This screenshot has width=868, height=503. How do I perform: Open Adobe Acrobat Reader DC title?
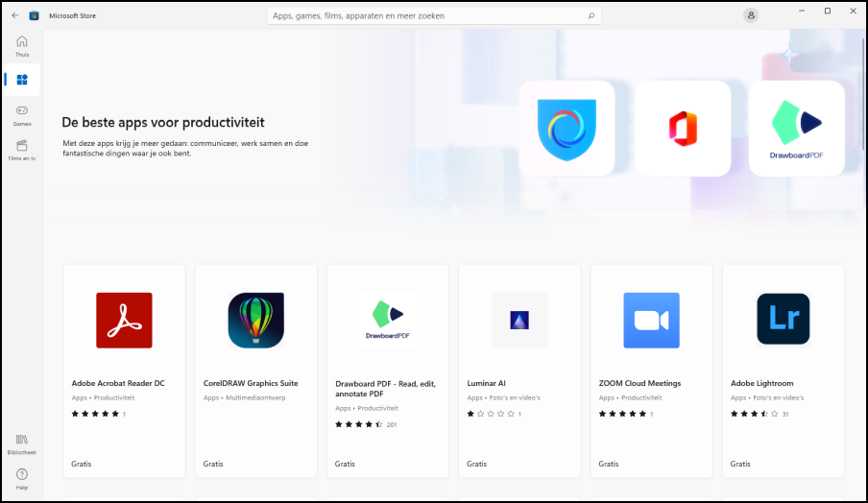[118, 383]
